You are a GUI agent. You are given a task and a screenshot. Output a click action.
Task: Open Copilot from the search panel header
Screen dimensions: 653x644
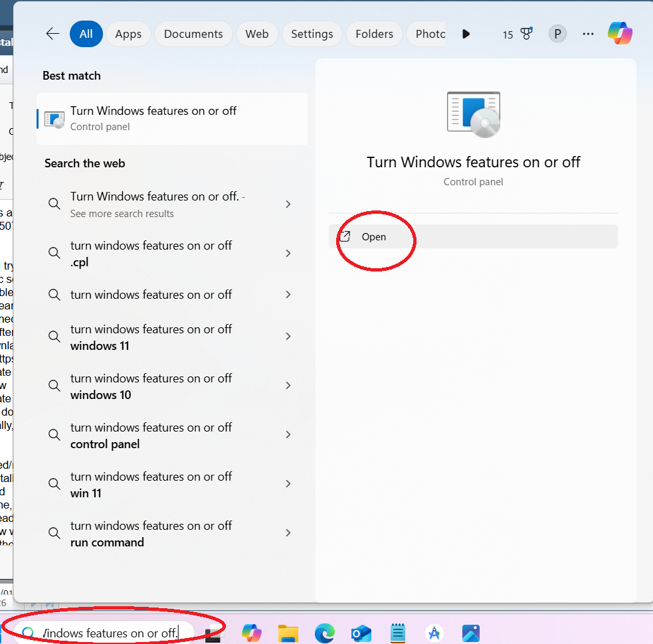pos(620,34)
